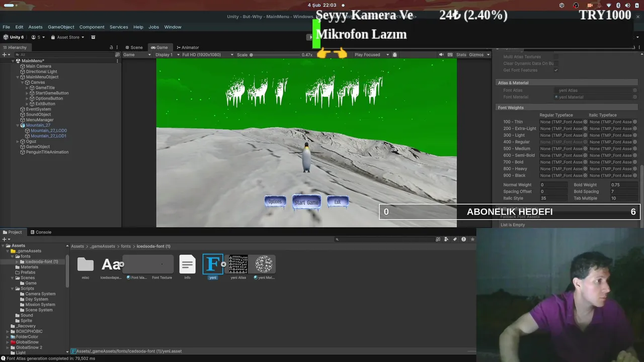Image resolution: width=644 pixels, height=362 pixels.
Task: Open the Play Focused dropdown
Action: pos(371,55)
